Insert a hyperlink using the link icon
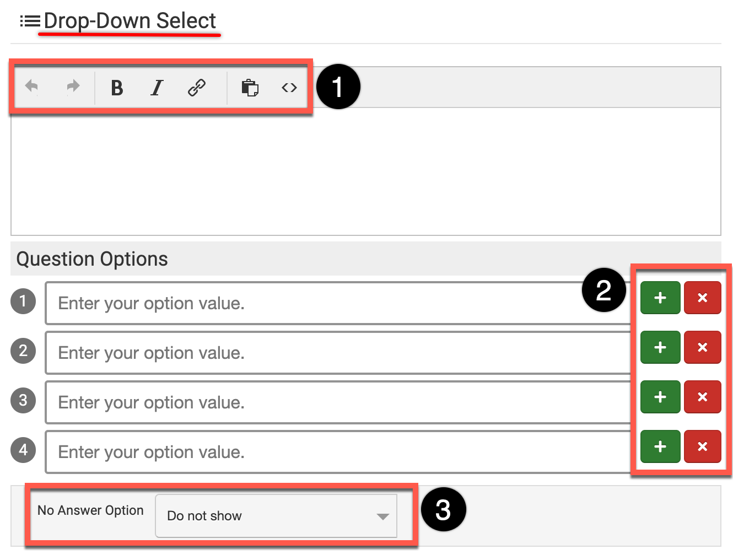Screen dimensions: 733x560 [x=197, y=88]
